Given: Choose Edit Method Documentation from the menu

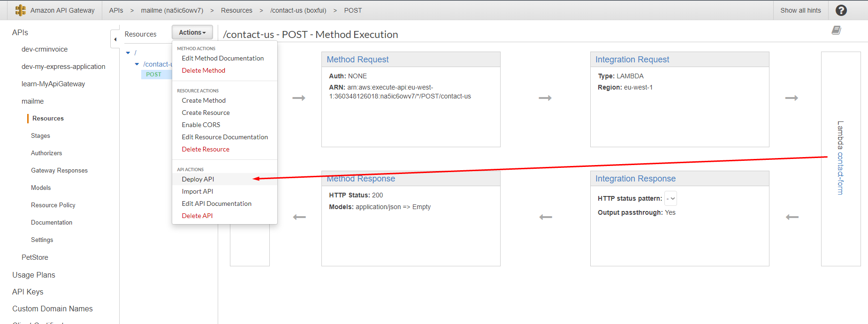Looking at the screenshot, I should [x=223, y=58].
